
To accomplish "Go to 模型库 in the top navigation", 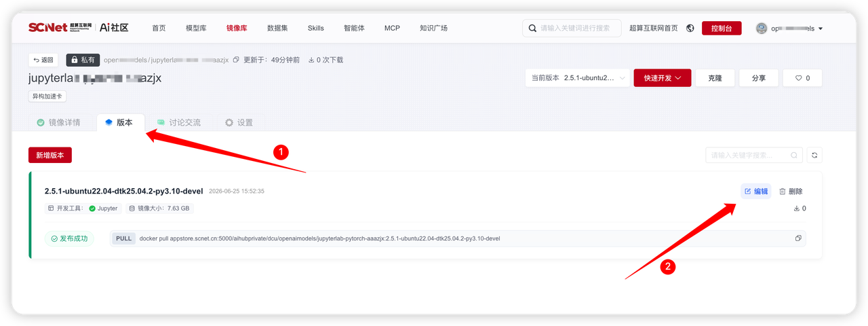I will click(x=196, y=29).
